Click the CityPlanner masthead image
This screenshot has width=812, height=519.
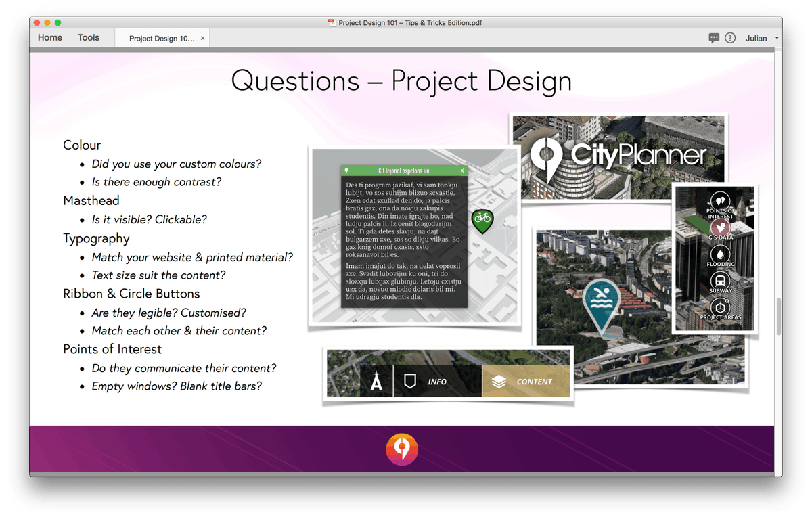[x=618, y=156]
